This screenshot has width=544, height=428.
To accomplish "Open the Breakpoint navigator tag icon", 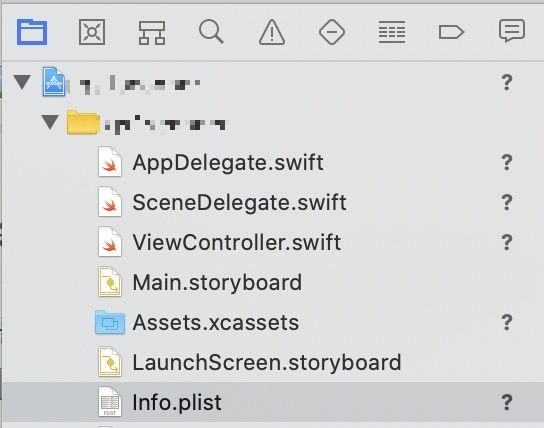I will [x=451, y=32].
